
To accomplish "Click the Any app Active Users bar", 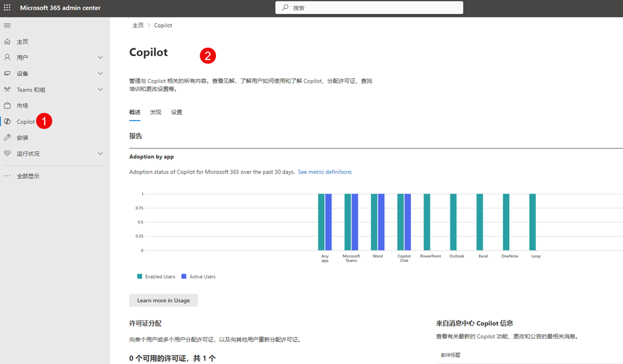I will tap(328, 222).
